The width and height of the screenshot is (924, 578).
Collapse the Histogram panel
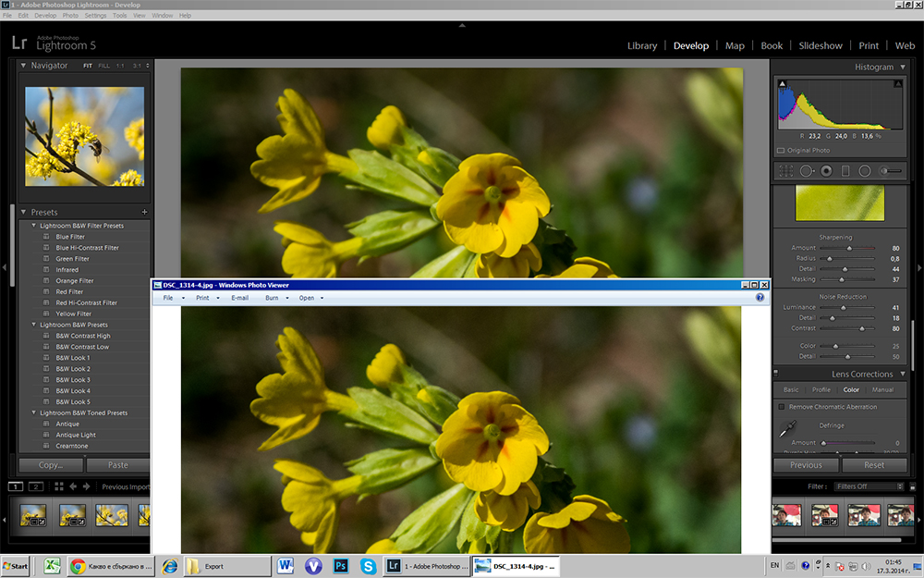903,67
